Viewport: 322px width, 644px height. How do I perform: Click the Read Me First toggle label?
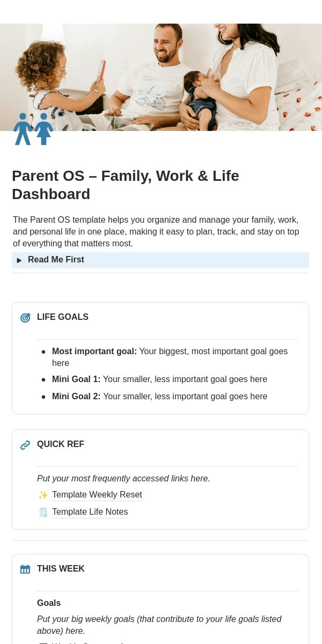point(56,260)
